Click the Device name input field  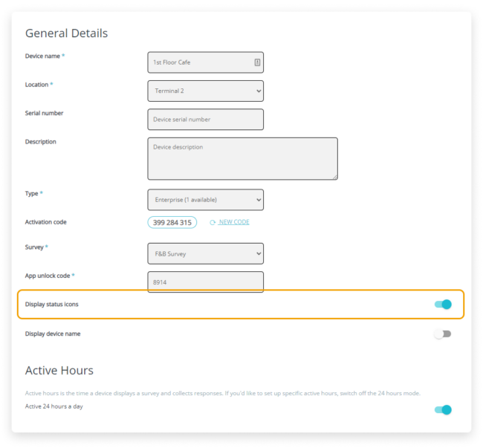click(x=205, y=62)
